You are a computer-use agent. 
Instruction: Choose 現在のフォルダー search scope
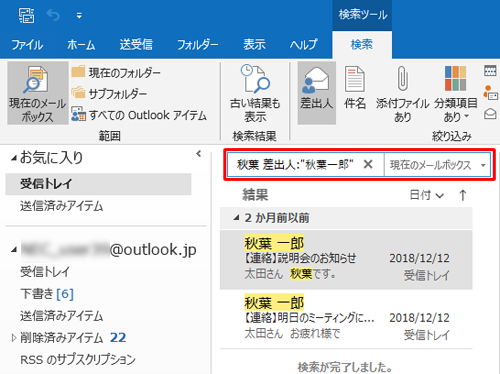tap(116, 72)
